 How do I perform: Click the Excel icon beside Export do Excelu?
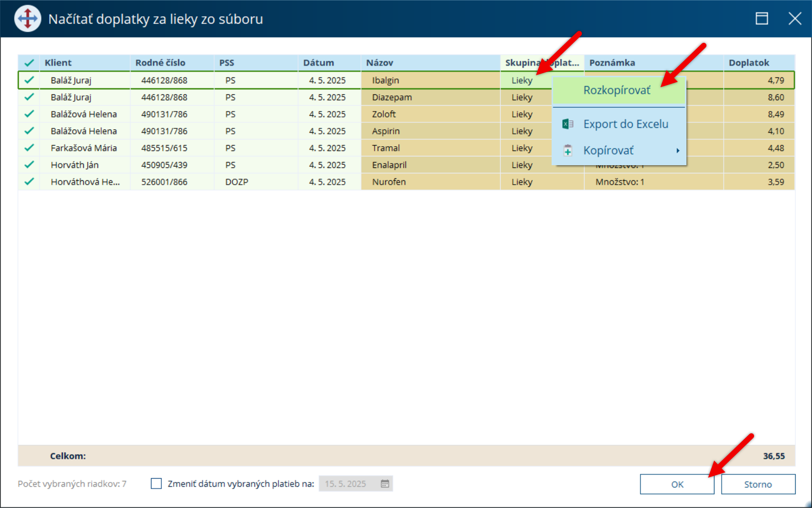click(568, 124)
